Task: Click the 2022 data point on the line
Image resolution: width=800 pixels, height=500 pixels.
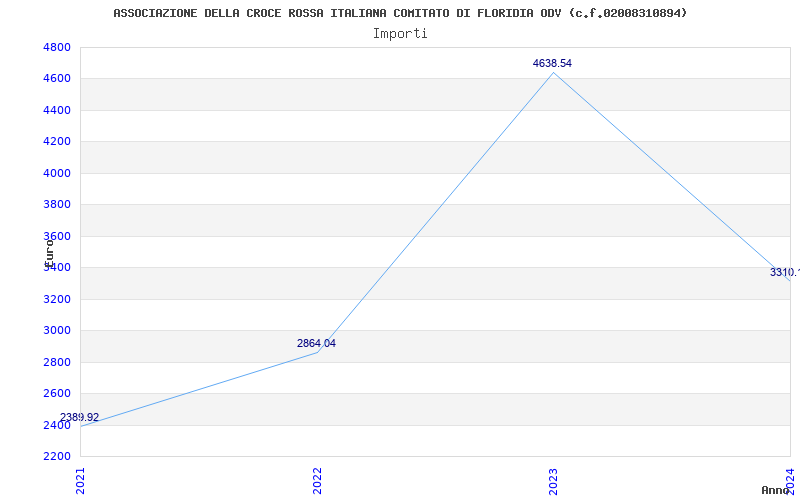Action: (x=317, y=352)
